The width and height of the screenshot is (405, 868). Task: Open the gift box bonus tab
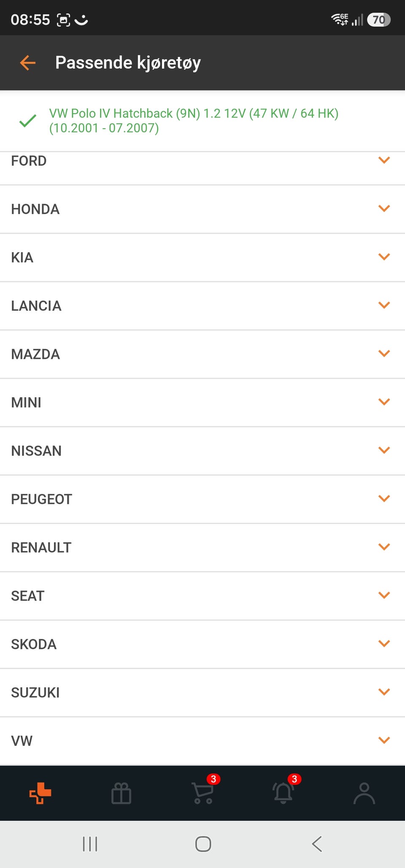click(121, 793)
